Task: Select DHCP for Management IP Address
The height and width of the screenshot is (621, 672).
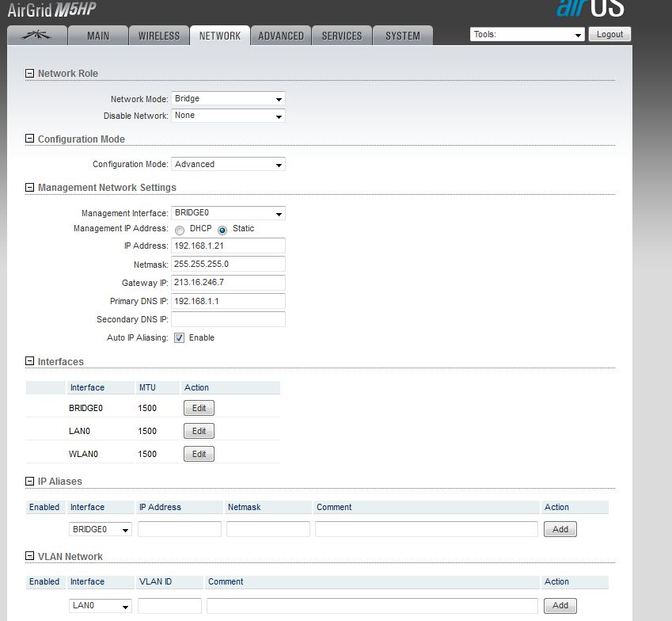Action: point(180,230)
